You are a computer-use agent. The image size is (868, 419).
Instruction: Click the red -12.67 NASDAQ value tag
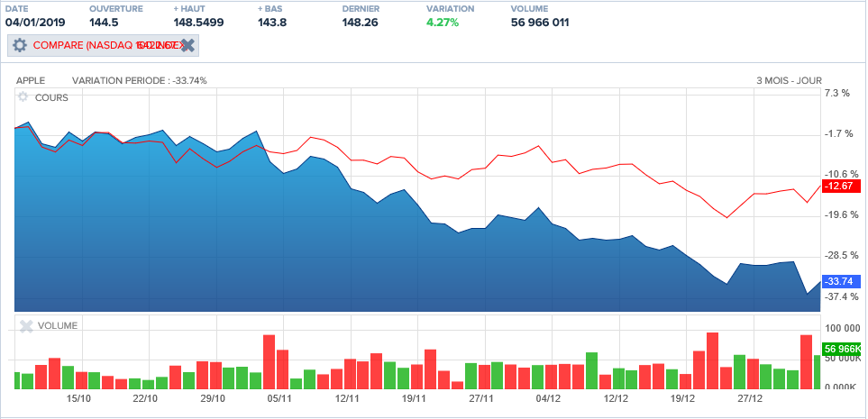point(842,186)
